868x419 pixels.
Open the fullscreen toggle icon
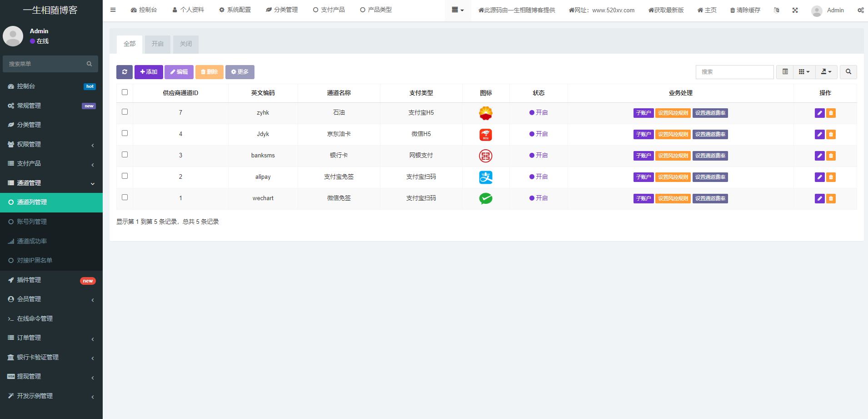click(794, 10)
